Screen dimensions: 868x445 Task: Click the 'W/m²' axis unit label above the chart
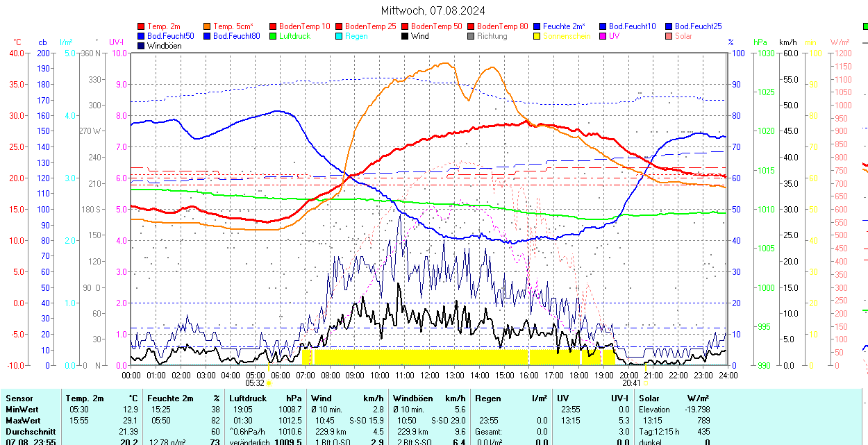(x=840, y=42)
